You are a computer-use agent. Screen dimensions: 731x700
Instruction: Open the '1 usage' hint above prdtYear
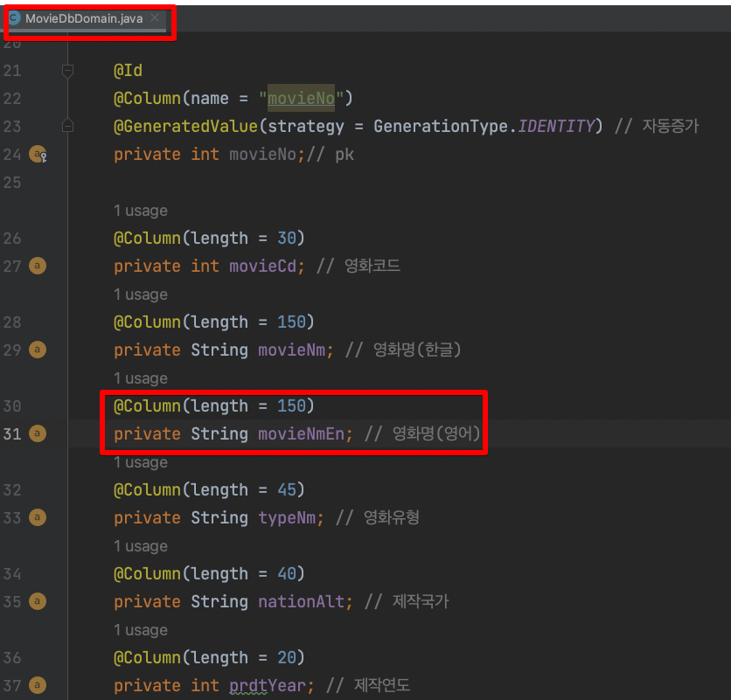(141, 630)
